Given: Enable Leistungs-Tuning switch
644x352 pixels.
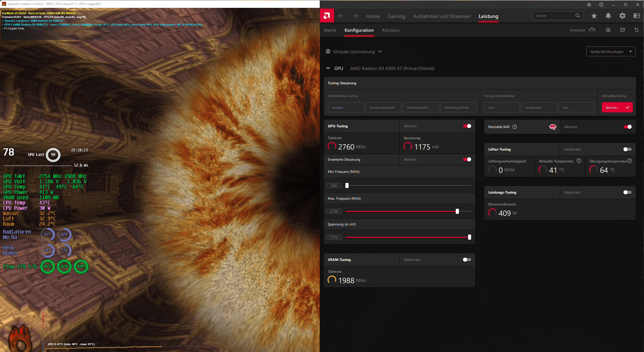Looking at the screenshot, I should click(x=628, y=192).
